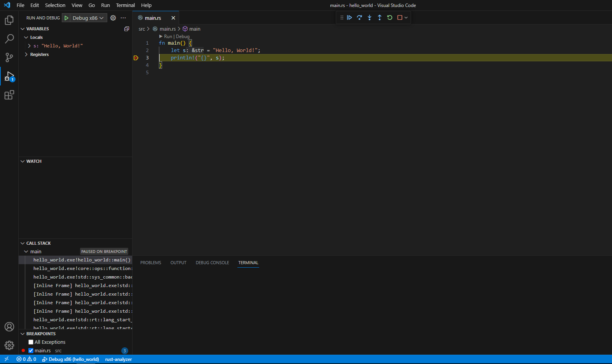Viewport: 612px width, 364px height.
Task: Step over the current line
Action: [359, 17]
